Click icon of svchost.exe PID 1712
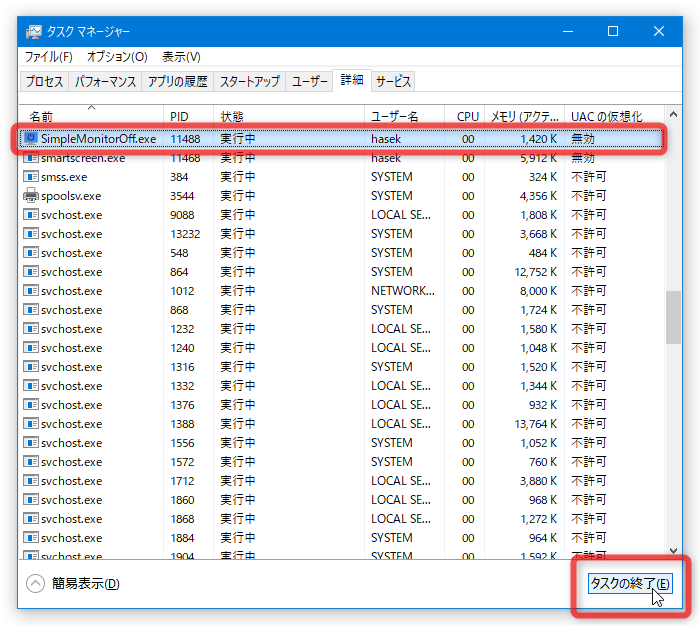This screenshot has width=700, height=626. (30, 480)
